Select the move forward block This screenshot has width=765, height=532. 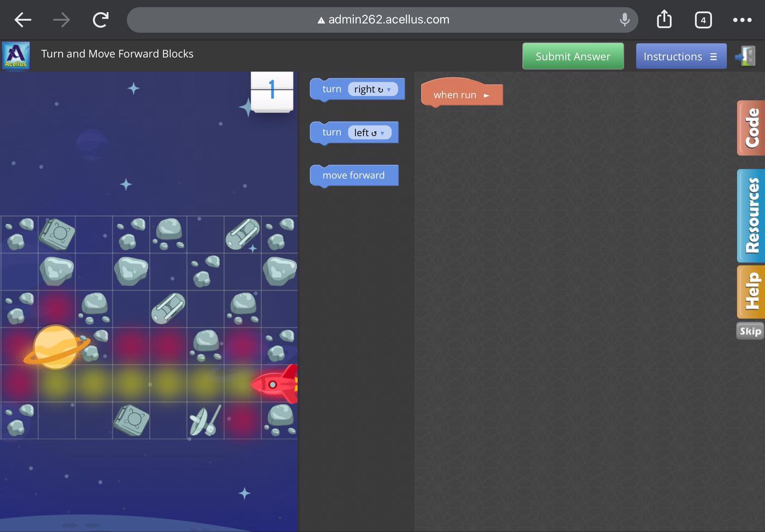tap(354, 176)
